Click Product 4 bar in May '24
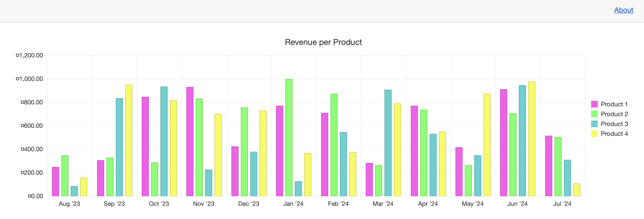This screenshot has width=644, height=219. (x=487, y=145)
